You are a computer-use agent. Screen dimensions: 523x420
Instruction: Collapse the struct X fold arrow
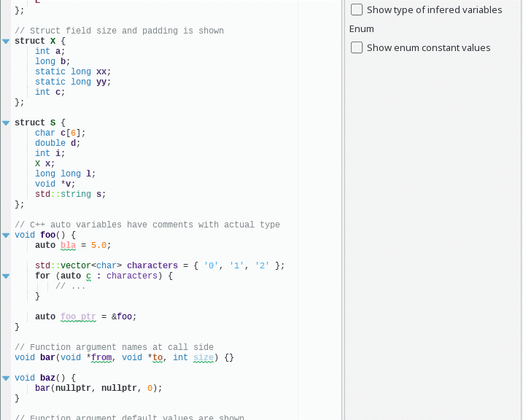tap(6, 42)
